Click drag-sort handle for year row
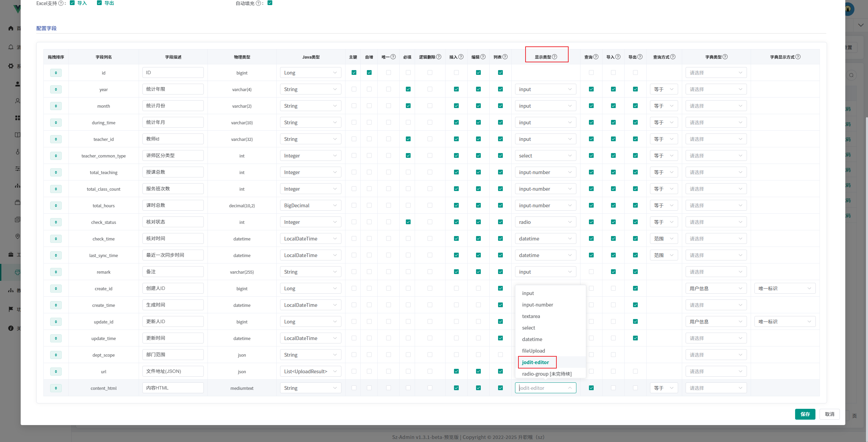This screenshot has width=868, height=442. click(56, 89)
